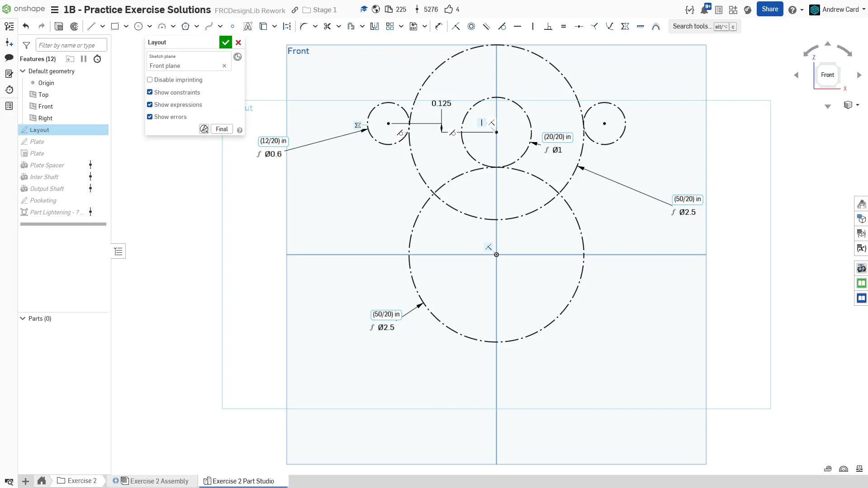868x488 pixels.
Task: Open the notifications bell
Action: click(x=704, y=9)
